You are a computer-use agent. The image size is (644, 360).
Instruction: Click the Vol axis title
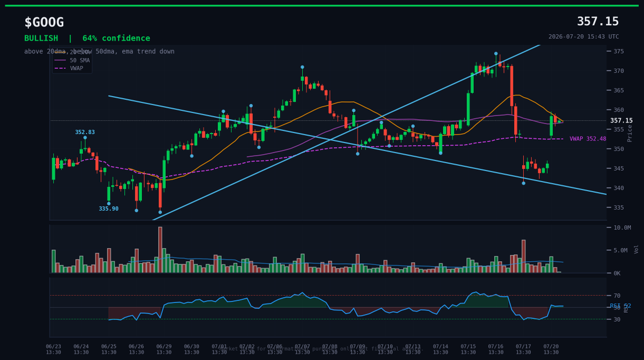tap(636, 249)
